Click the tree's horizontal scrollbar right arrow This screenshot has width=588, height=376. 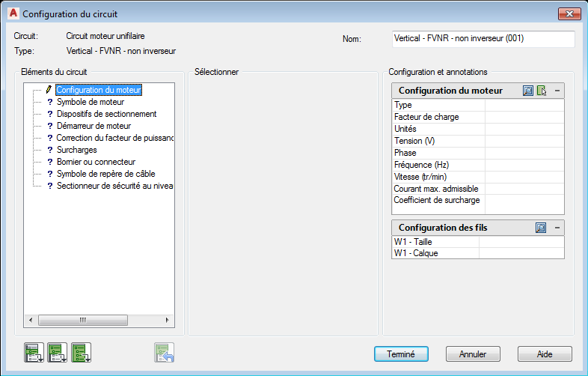168,320
